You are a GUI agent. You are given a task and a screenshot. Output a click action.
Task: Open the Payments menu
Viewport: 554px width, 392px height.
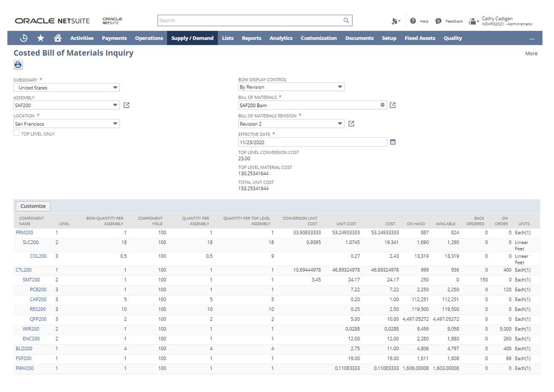[114, 38]
